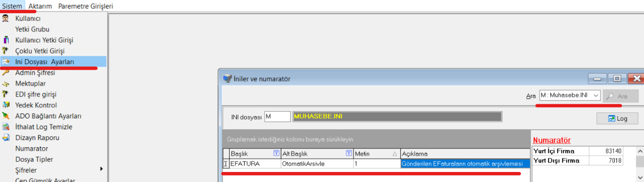Expand the Şifreler submenu arrow
This screenshot has width=644, height=182.
pos(101,170)
